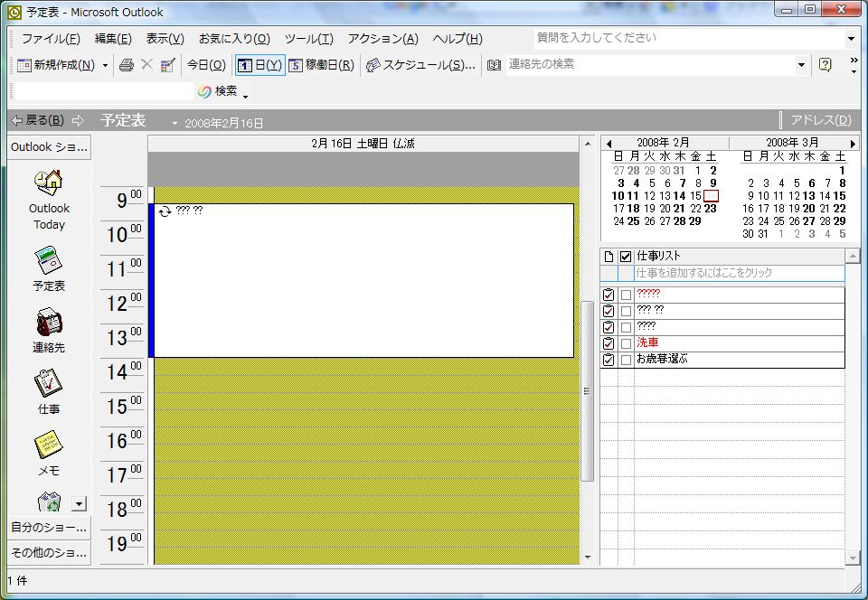Click the 連絡先の検索 input field
The image size is (868, 600).
coord(651,65)
